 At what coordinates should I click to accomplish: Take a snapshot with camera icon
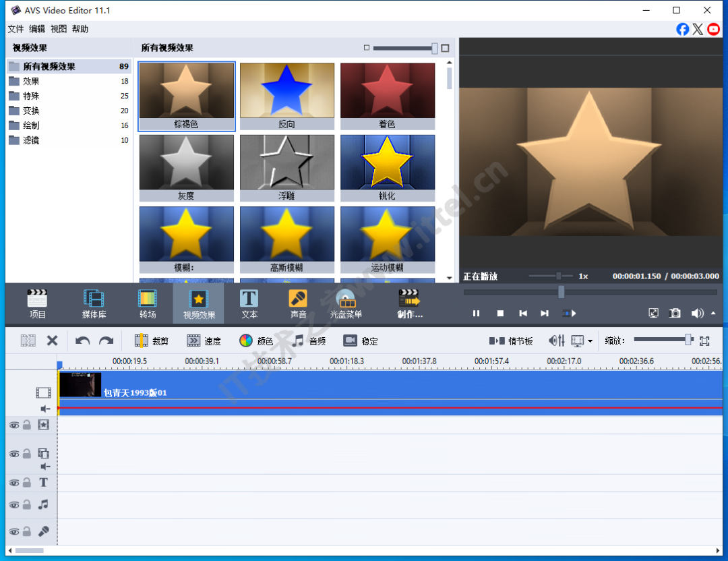[675, 313]
